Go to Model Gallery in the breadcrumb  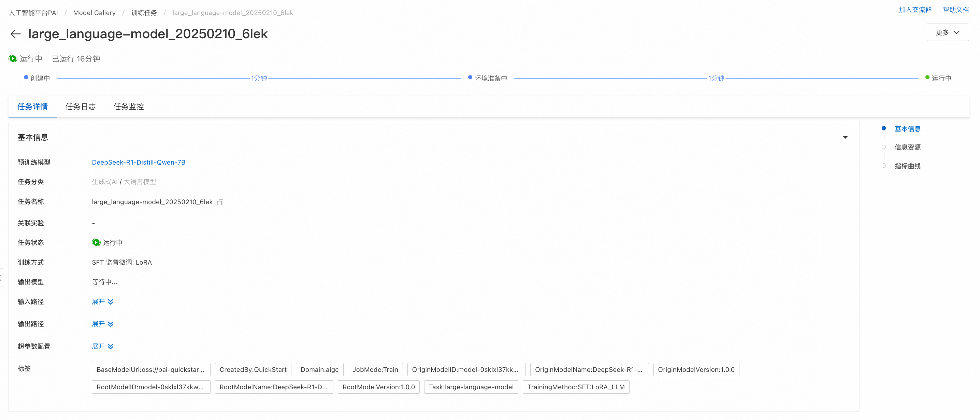click(94, 13)
